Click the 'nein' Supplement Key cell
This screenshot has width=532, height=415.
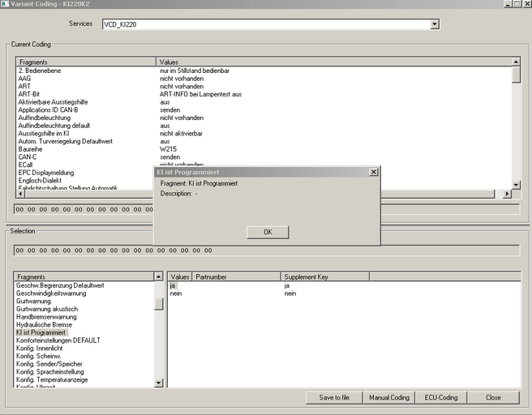290,293
